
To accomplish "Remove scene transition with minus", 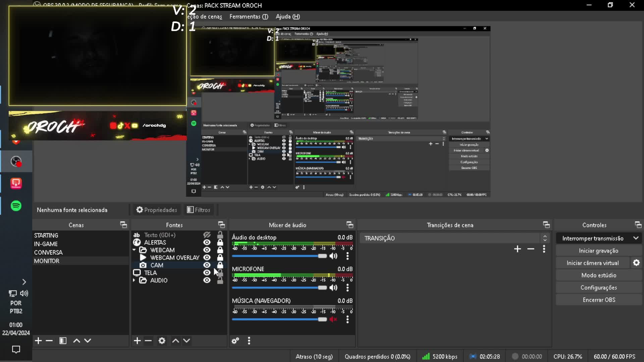I will [531, 249].
